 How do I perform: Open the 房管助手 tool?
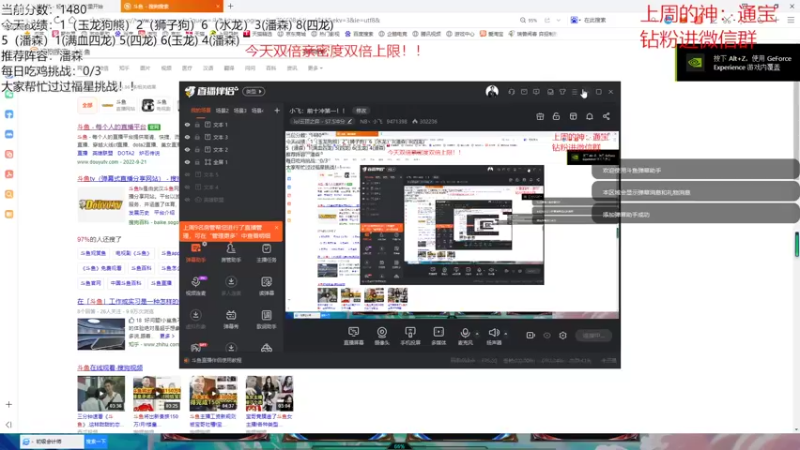click(x=231, y=253)
